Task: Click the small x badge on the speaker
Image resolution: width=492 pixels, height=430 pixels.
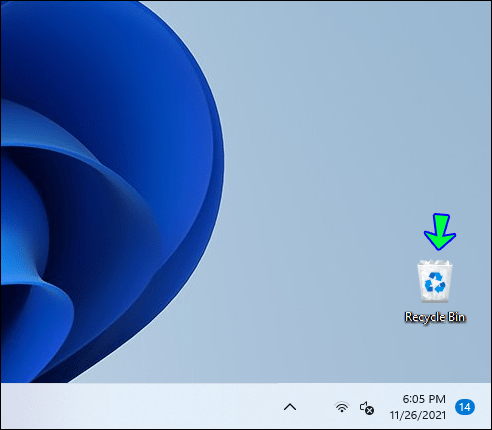Action: coord(370,411)
